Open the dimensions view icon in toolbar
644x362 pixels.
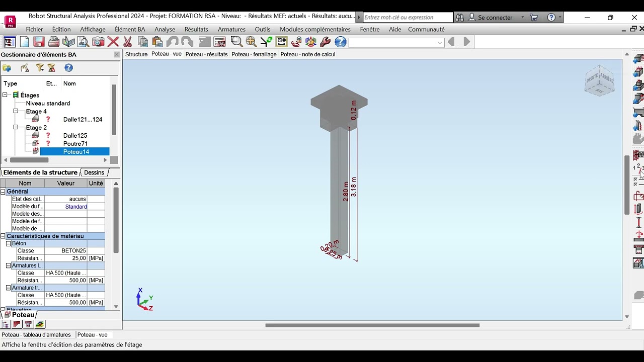point(281,42)
